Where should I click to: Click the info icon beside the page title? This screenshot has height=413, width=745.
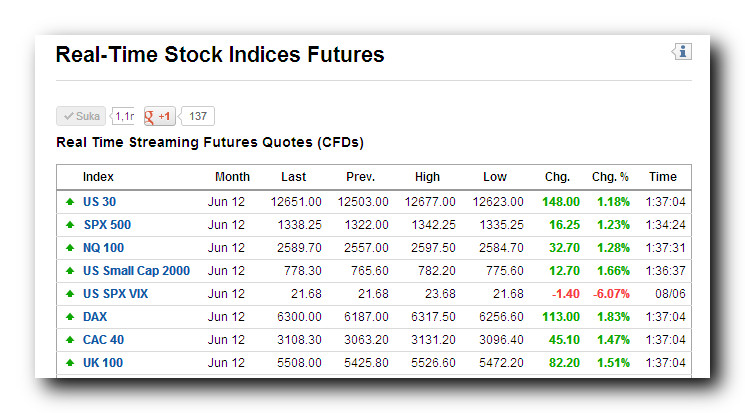(682, 52)
